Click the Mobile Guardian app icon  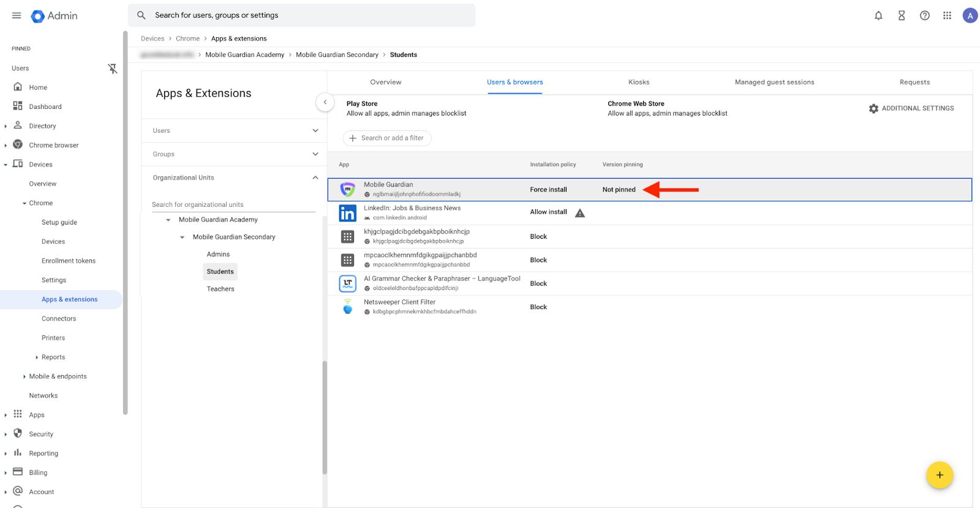tap(348, 189)
